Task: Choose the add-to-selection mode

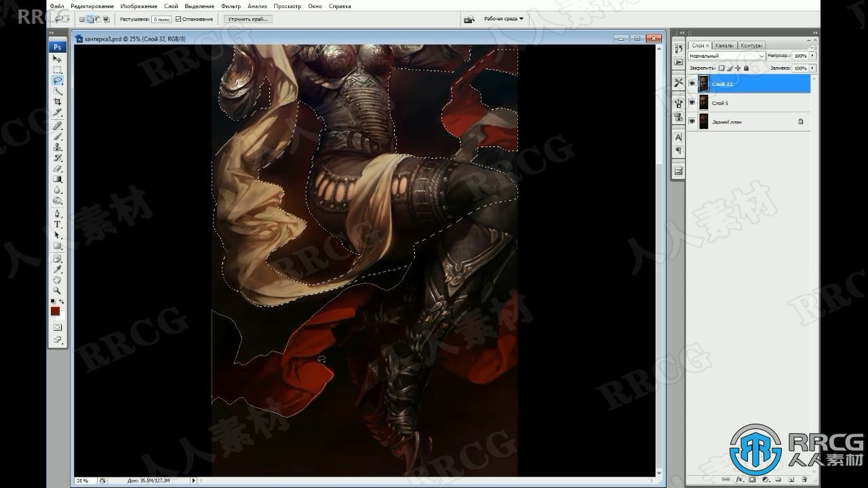Action: 90,19
